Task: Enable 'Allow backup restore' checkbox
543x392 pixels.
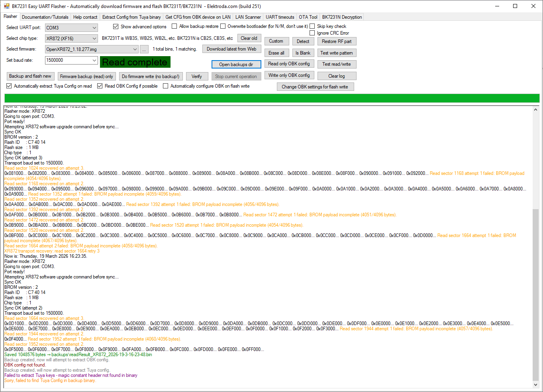Action: pos(174,26)
